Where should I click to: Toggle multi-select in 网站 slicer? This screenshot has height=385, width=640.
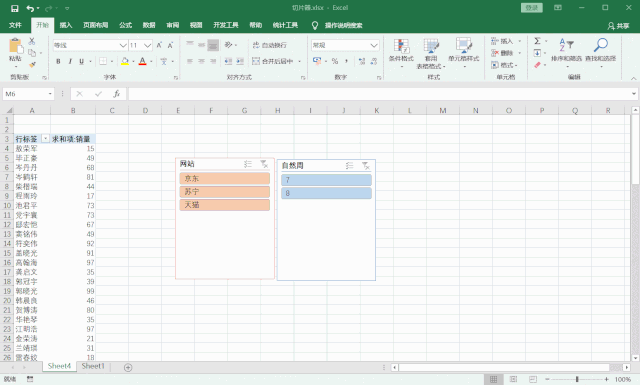click(x=248, y=164)
